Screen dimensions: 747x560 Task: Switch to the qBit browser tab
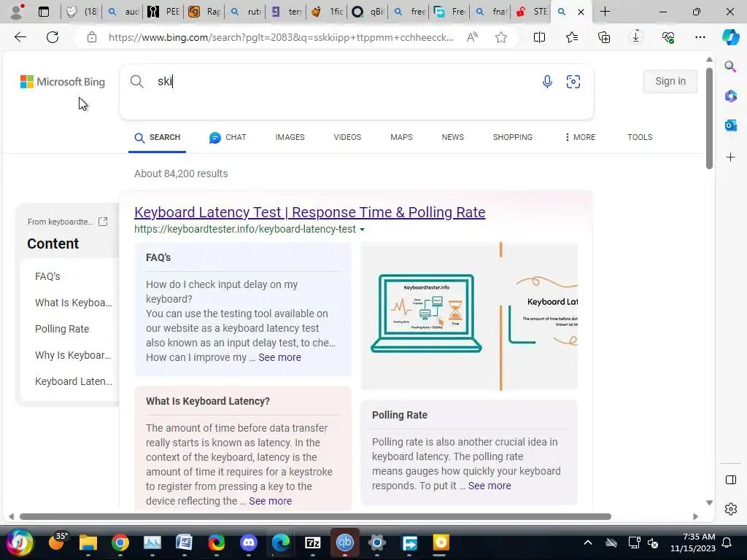coord(368,12)
